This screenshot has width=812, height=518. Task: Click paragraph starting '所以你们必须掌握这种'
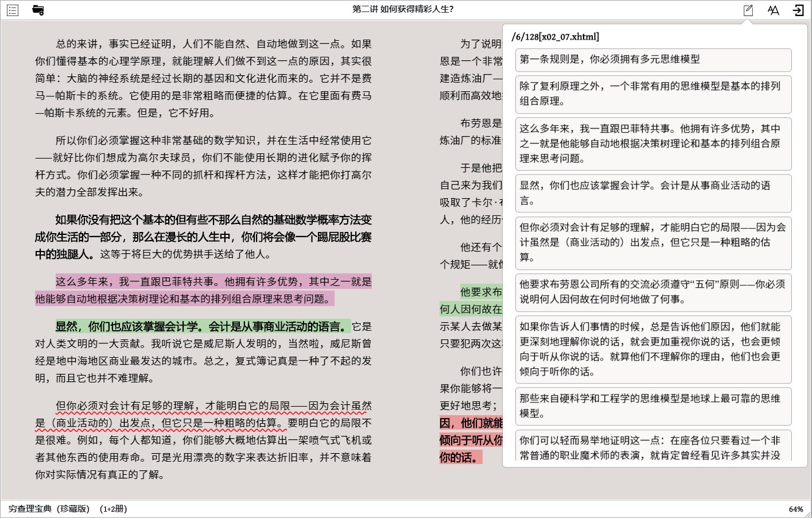tap(203, 166)
